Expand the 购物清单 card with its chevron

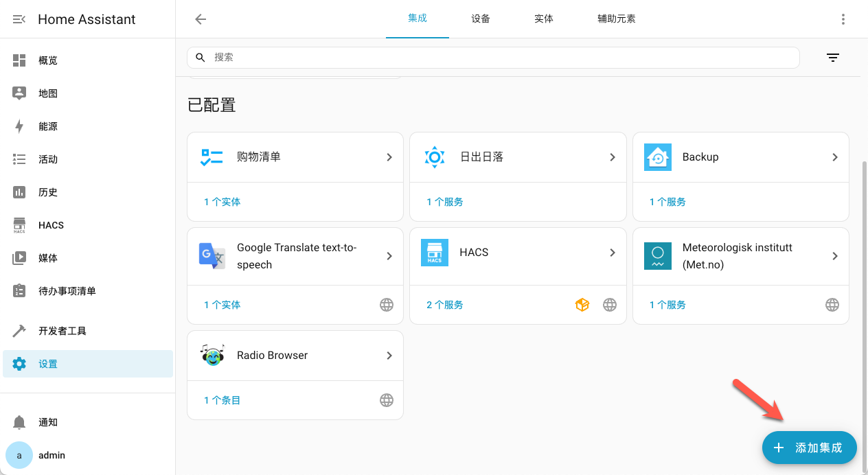tap(389, 157)
